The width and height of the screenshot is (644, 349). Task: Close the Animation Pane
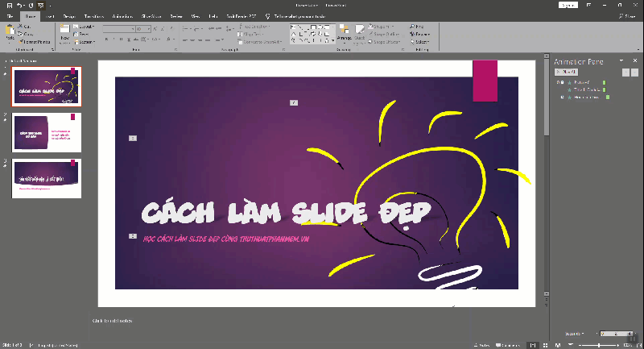tap(635, 60)
